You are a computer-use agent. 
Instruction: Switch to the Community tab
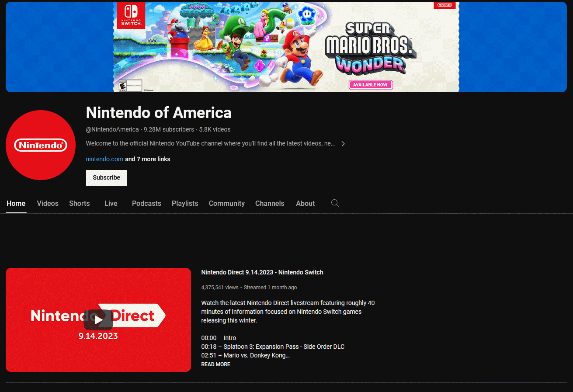coord(227,203)
